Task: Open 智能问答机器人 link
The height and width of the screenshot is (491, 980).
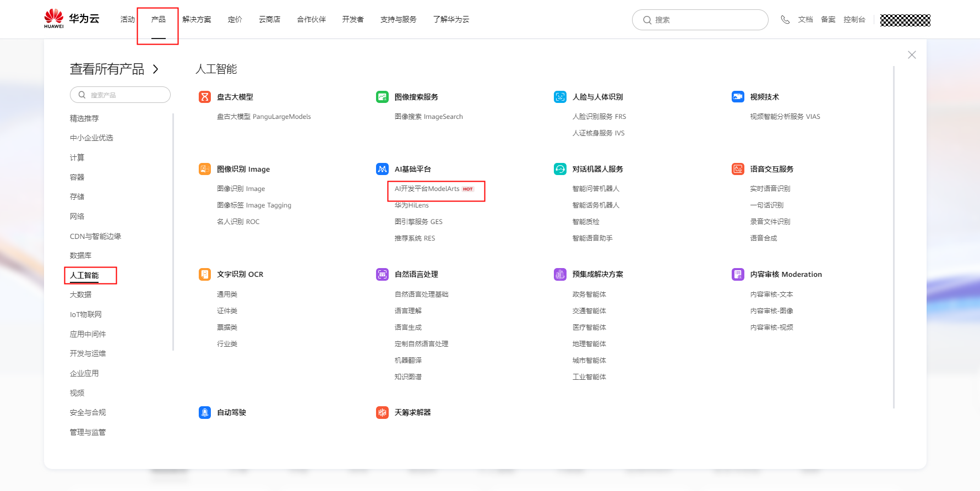Action: point(596,189)
